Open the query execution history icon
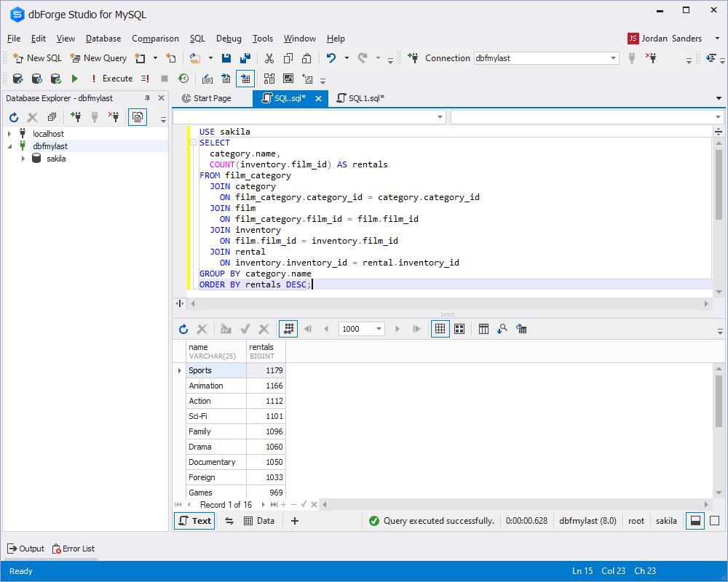This screenshot has height=582, width=728. 183,79
